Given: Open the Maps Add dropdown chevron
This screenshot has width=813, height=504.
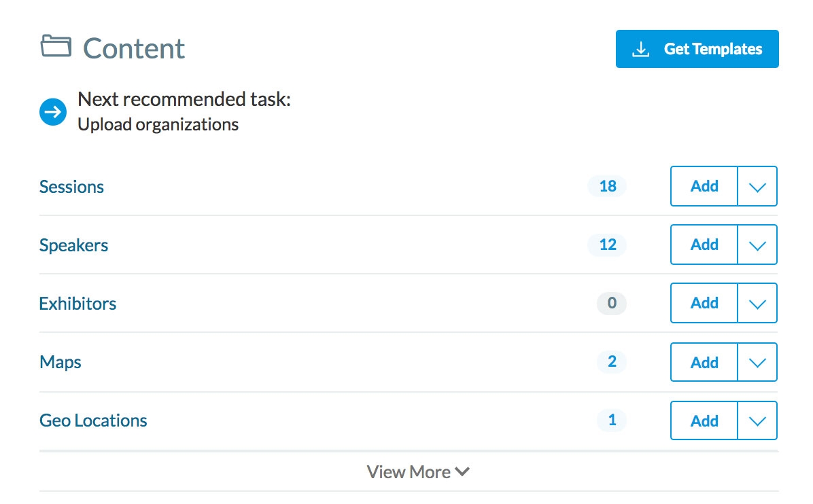Looking at the screenshot, I should click(x=757, y=362).
